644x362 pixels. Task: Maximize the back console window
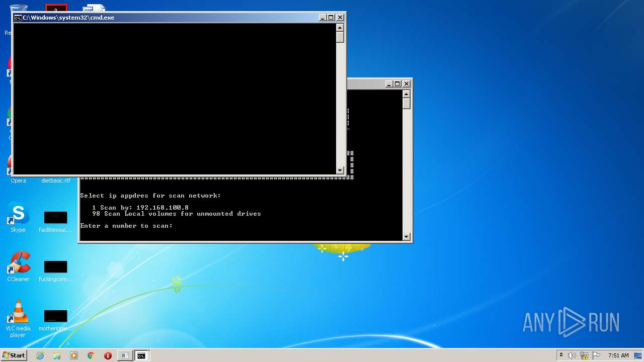point(397,84)
